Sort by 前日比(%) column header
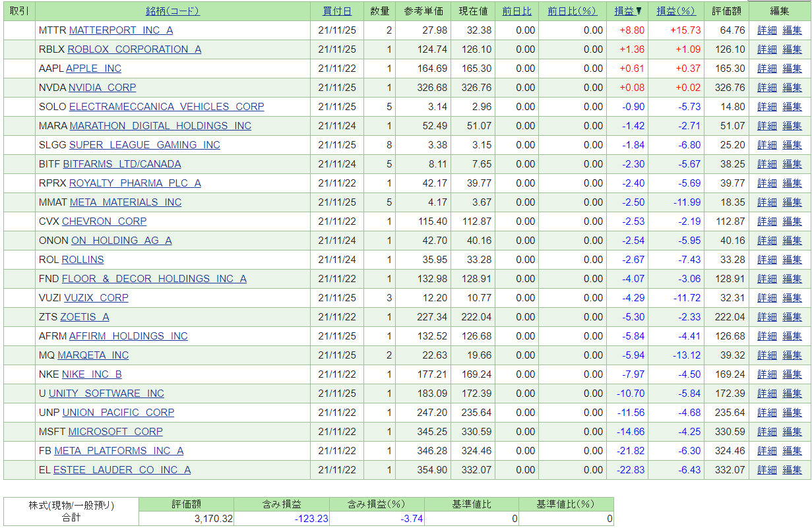The width and height of the screenshot is (812, 528). (x=572, y=11)
